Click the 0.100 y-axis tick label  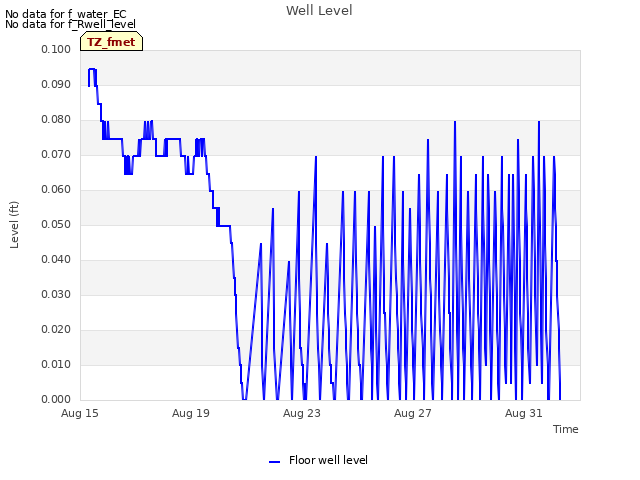tap(56, 49)
